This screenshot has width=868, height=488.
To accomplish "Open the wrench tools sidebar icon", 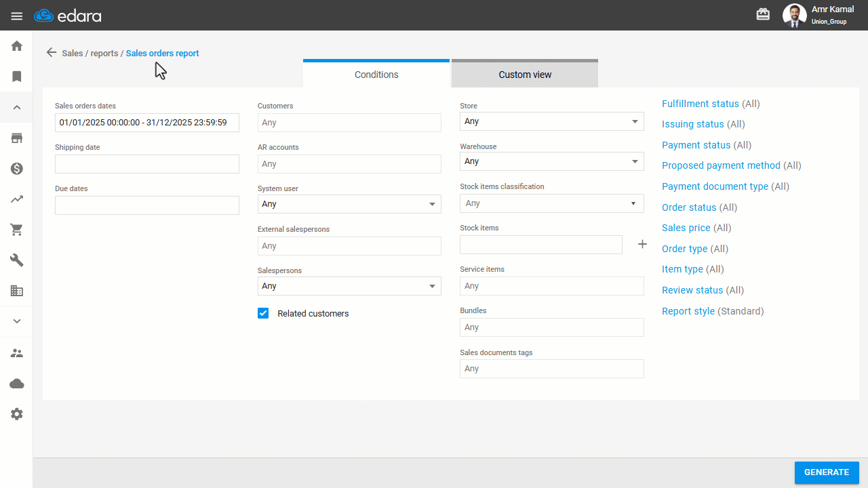I will click(x=17, y=260).
